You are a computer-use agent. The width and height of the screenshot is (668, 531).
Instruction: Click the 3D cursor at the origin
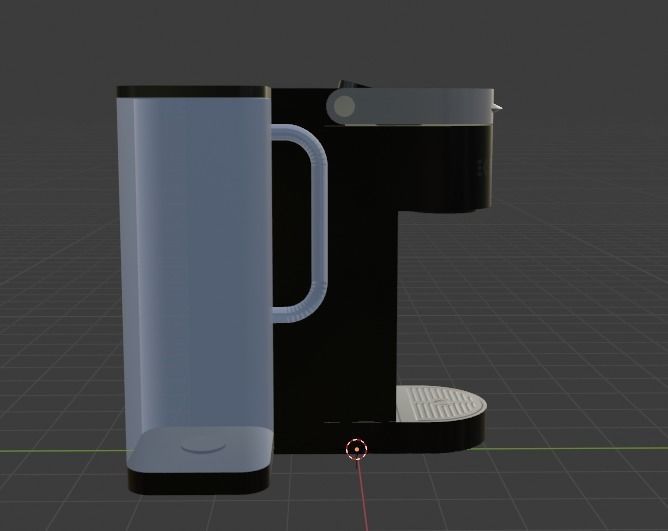point(356,449)
